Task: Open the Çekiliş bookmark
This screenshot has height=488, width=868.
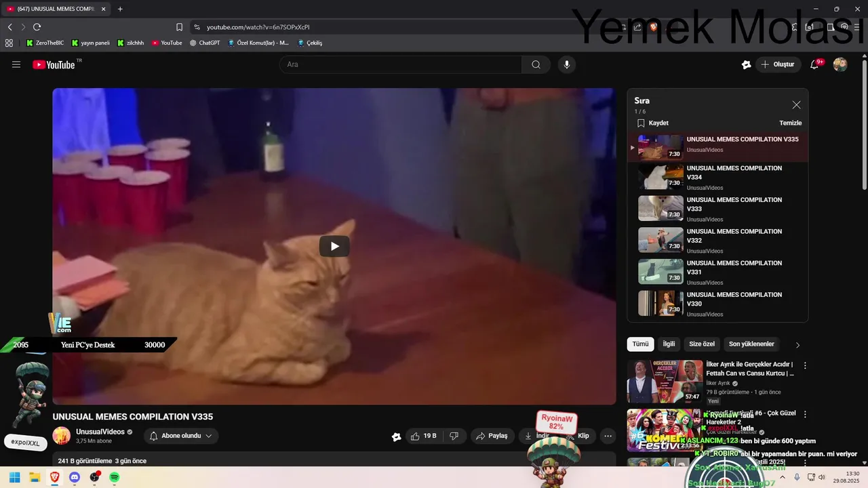Action: tap(310, 43)
